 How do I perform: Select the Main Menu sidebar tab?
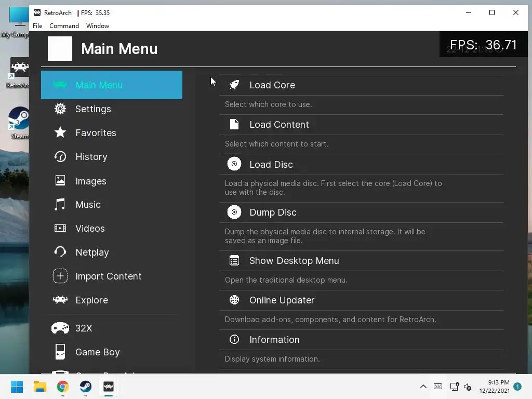click(x=112, y=85)
